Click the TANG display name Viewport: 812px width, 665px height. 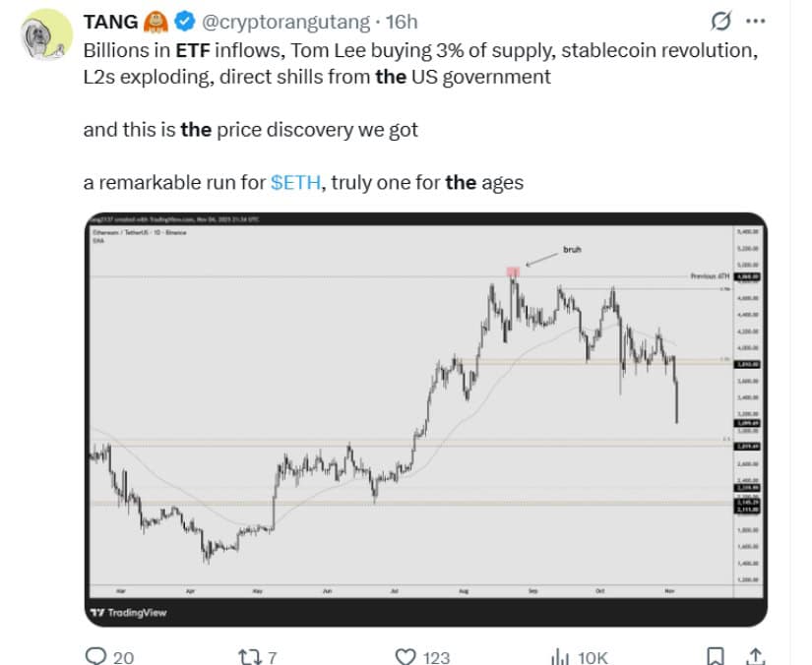[x=111, y=22]
